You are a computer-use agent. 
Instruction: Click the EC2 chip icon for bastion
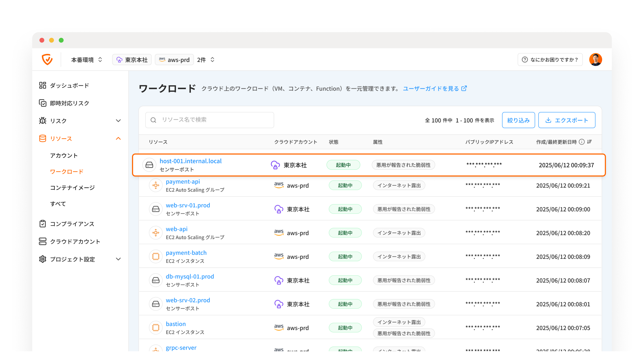pyautogui.click(x=156, y=328)
